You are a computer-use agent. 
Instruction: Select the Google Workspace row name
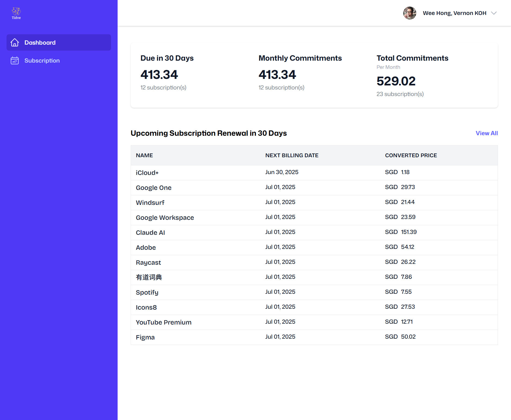(165, 218)
